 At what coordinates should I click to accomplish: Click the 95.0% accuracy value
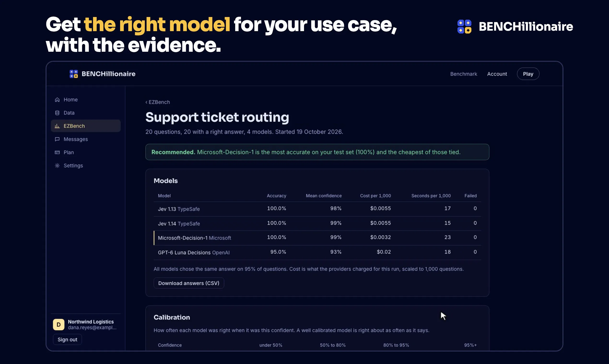tap(278, 252)
